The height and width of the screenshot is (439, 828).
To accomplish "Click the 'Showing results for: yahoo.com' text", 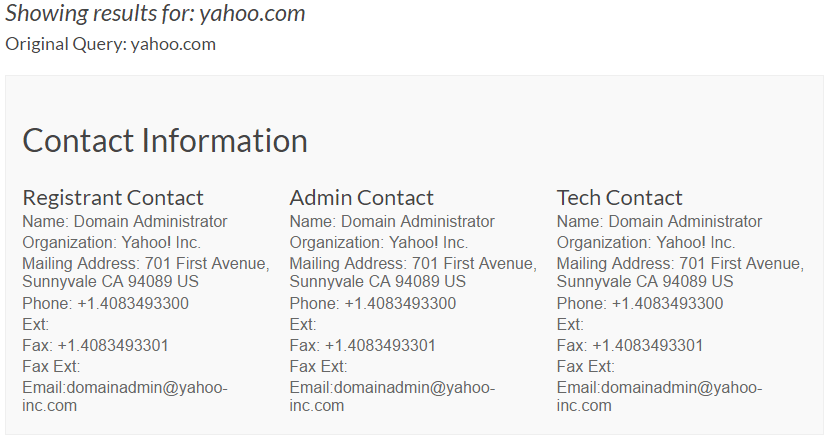I will (155, 13).
